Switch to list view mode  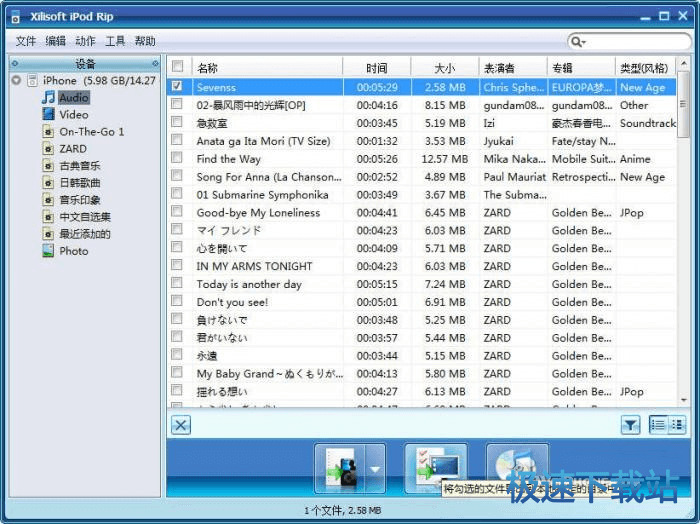(x=658, y=425)
